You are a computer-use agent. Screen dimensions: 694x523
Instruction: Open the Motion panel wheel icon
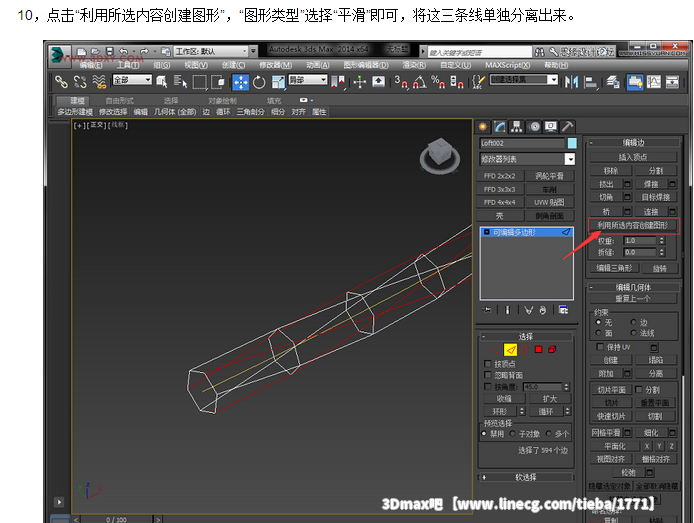click(535, 127)
